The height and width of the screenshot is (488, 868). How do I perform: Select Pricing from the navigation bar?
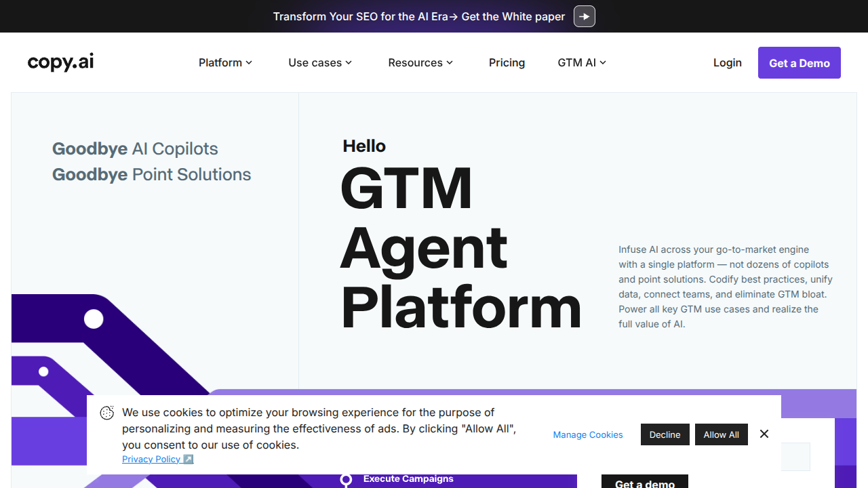507,62
